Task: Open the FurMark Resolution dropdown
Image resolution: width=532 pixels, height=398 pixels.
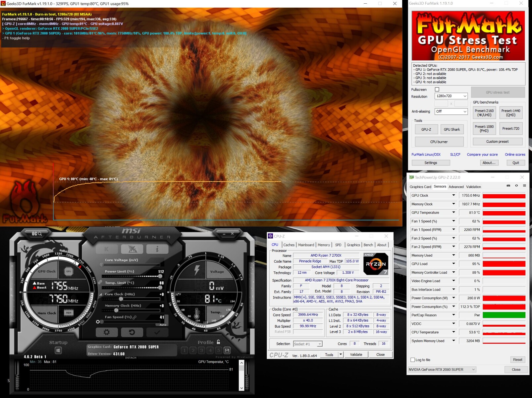Action: point(451,96)
